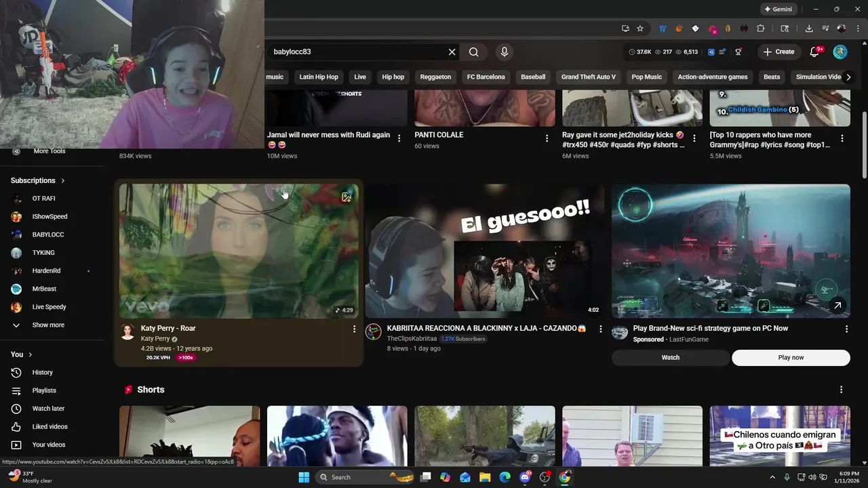
Task: Clear the babylocc83 search text
Action: 452,52
